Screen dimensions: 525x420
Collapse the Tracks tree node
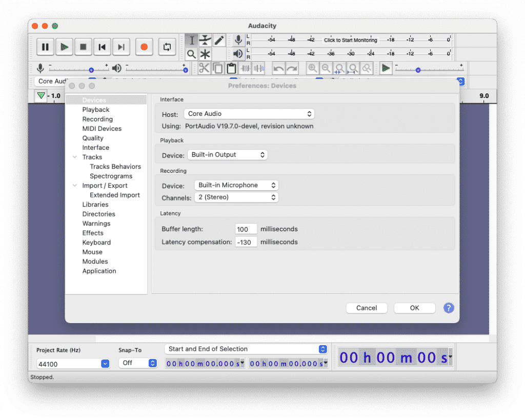point(75,157)
